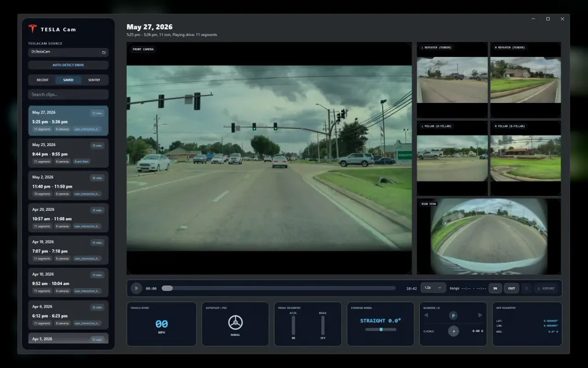Click the 10:42 total duration label
This screenshot has height=368, width=588.
click(412, 288)
